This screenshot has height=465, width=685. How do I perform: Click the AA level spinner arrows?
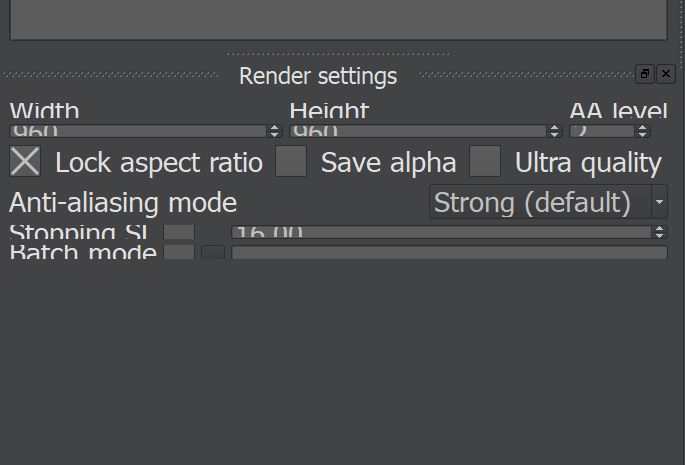coord(643,131)
